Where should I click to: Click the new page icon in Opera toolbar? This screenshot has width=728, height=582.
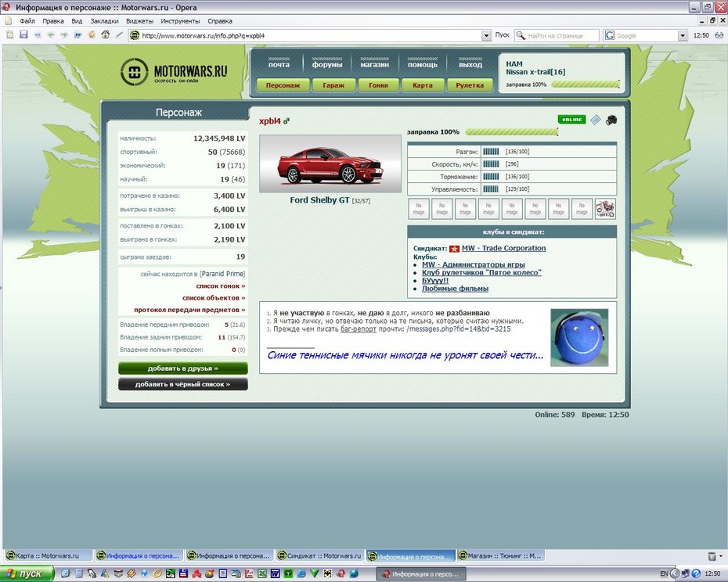coord(9,34)
